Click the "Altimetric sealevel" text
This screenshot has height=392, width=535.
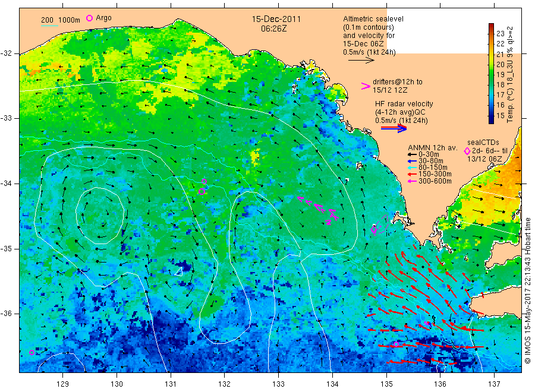tap(373, 19)
